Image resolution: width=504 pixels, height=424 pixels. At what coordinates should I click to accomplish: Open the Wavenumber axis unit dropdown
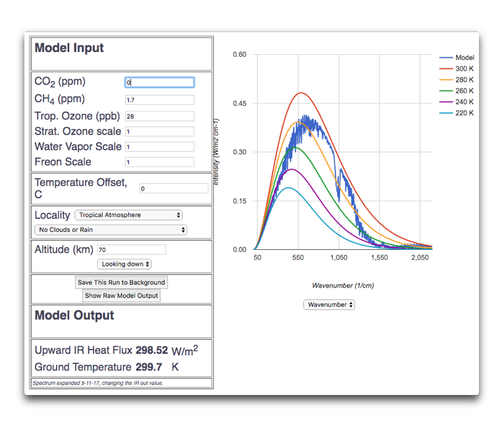329,305
